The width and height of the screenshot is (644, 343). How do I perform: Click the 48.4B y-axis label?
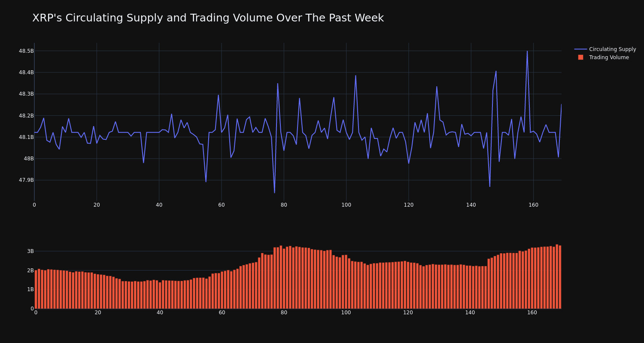[x=26, y=72]
